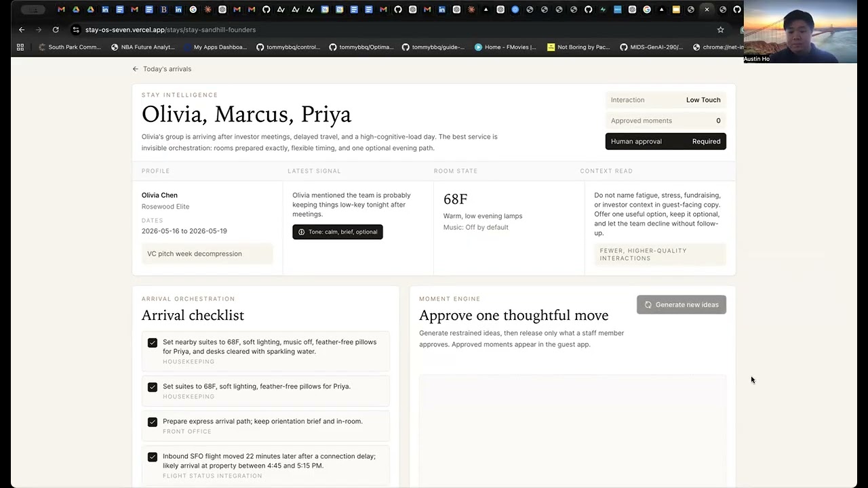Click the ROOM STATE column header
This screenshot has height=488, width=868.
456,171
